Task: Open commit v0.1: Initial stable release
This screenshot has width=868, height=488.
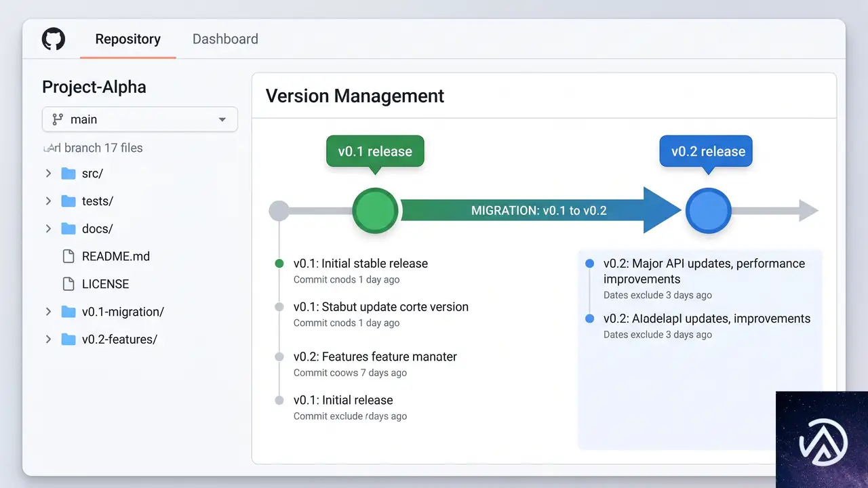Action: [361, 264]
